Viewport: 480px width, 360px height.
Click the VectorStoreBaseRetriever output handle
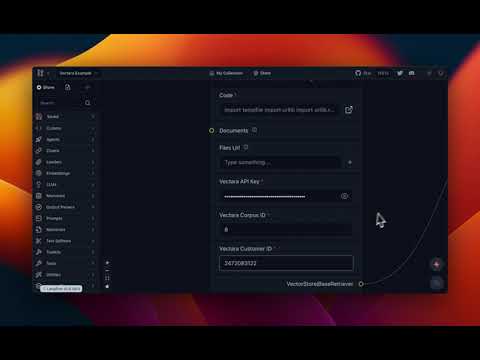(361, 284)
